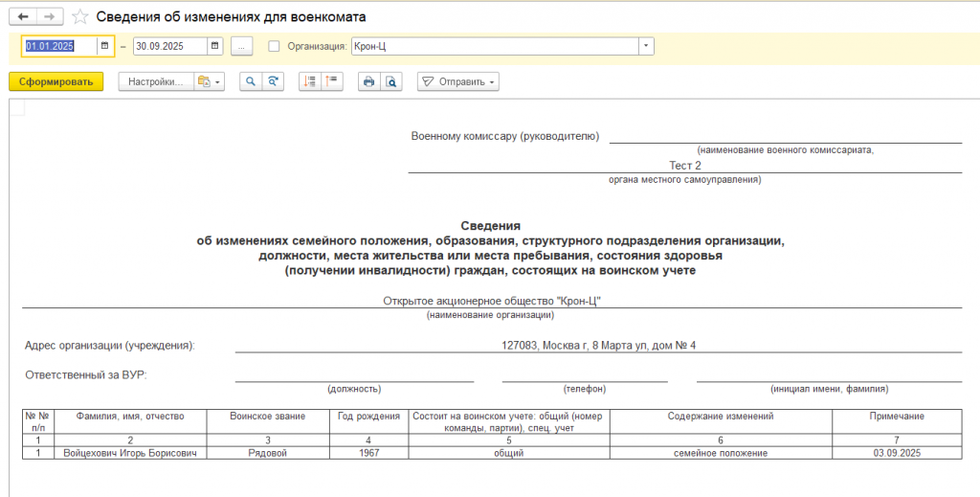Open the report variants dropdown next to Настройки
This screenshot has height=497, width=980.
click(210, 82)
